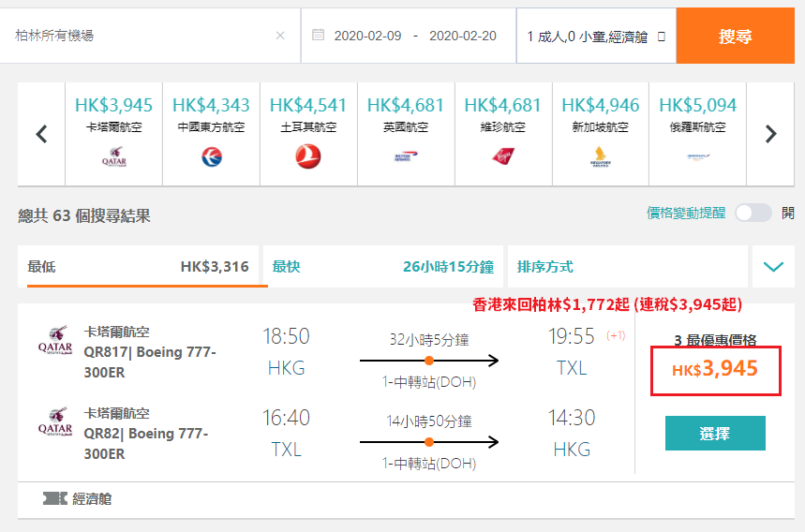Image resolution: width=805 pixels, height=532 pixels.
Task: Select HK$5,094 俄羅斯航空 price
Action: coord(698,105)
